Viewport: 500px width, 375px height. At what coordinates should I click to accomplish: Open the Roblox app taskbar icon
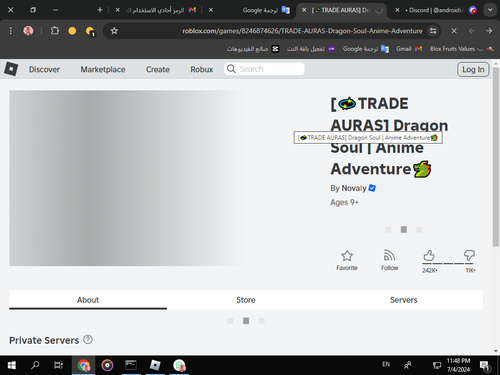click(x=155, y=365)
